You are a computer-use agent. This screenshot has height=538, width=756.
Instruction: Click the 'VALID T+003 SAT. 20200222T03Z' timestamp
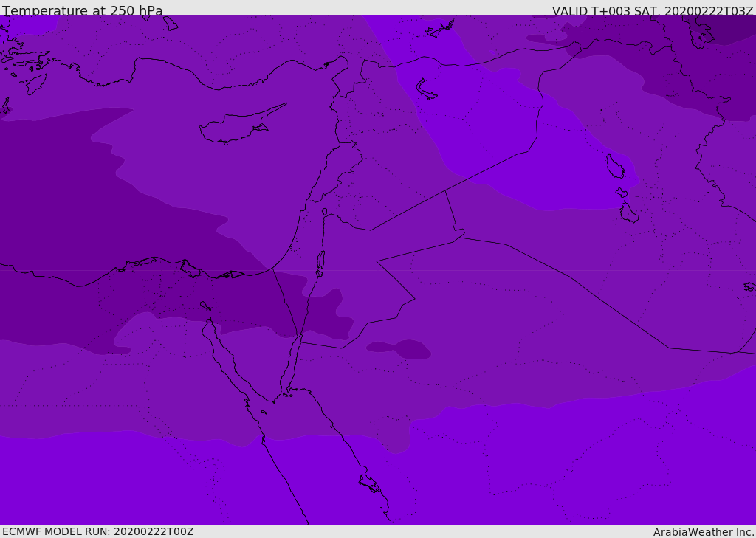(x=653, y=10)
